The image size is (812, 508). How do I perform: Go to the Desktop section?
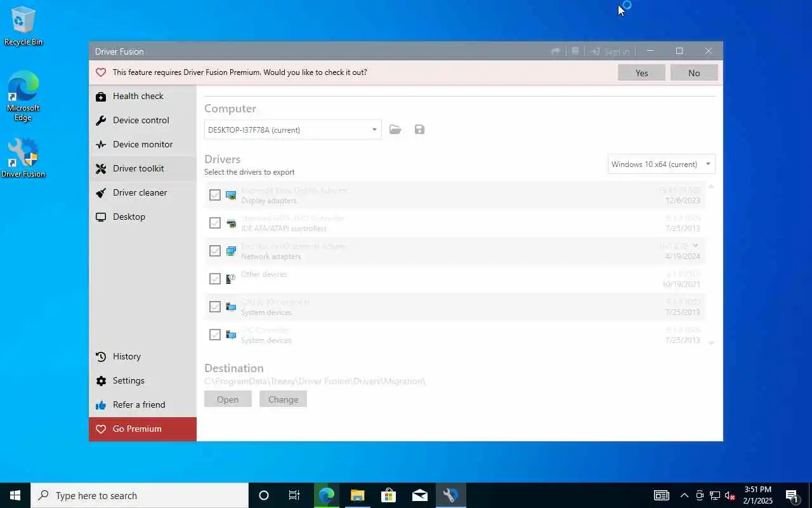(x=143, y=217)
